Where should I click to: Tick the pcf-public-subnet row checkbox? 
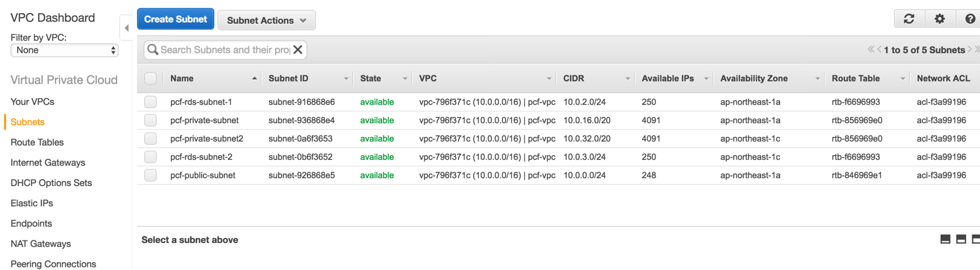[x=151, y=176]
